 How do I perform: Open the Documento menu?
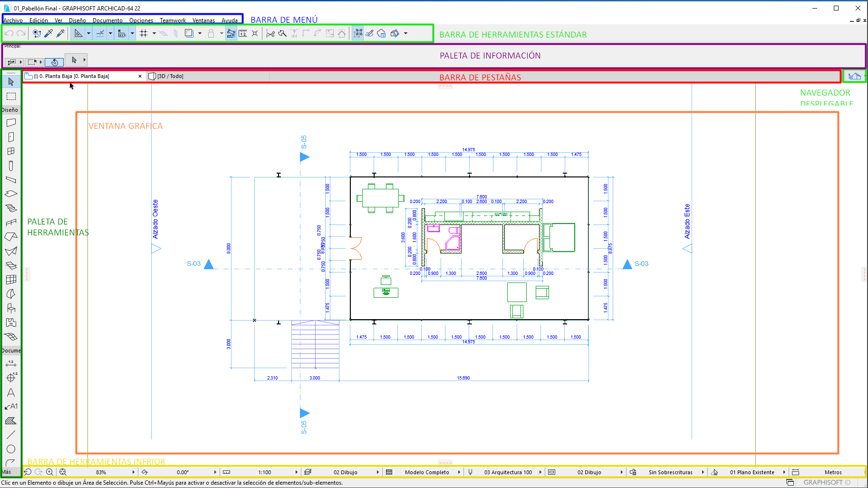coord(107,20)
